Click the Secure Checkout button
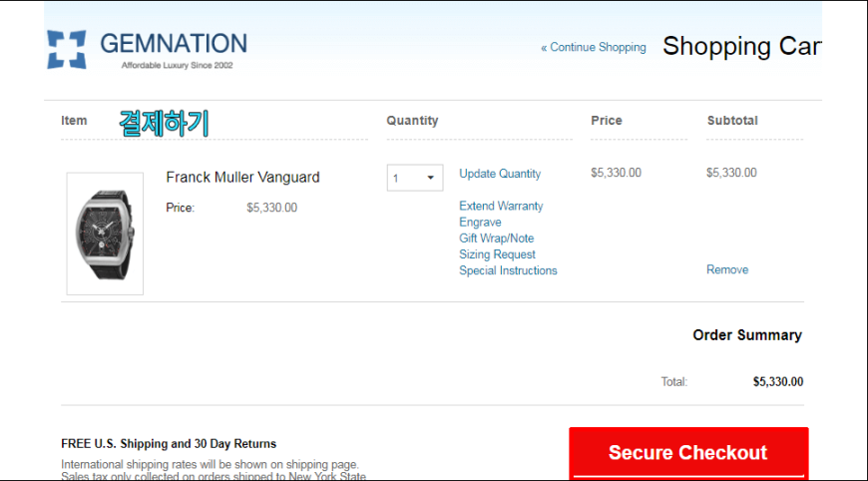This screenshot has height=481, width=868. pos(688,453)
